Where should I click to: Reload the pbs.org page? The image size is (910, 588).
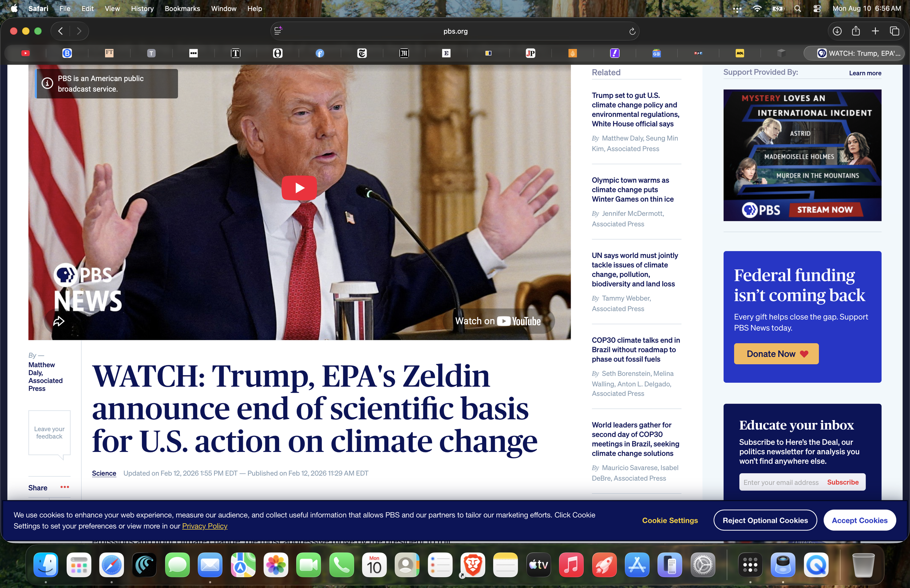pos(632,31)
